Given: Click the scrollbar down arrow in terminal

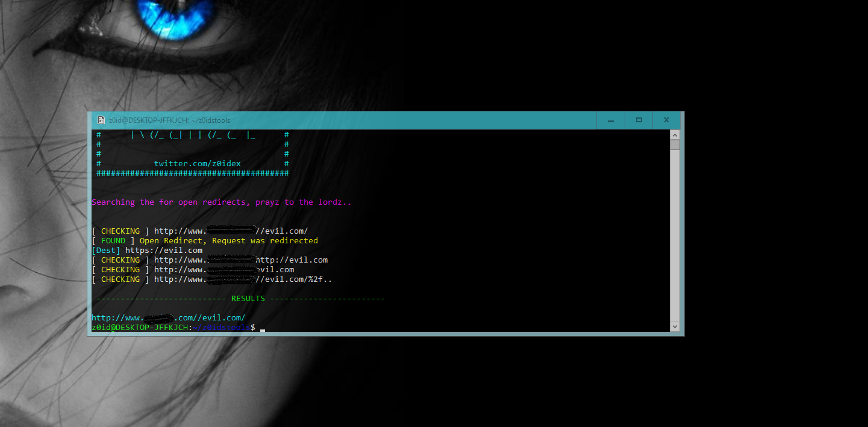Looking at the screenshot, I should click(675, 326).
